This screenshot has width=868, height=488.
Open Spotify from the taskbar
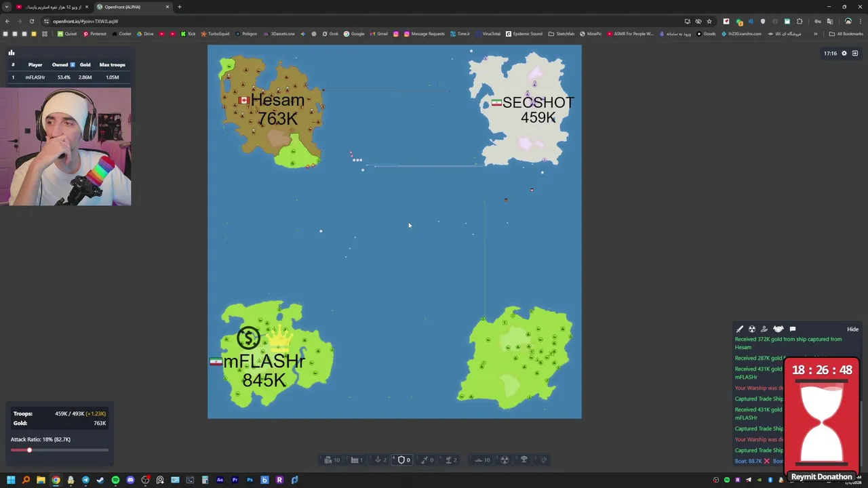click(115, 480)
